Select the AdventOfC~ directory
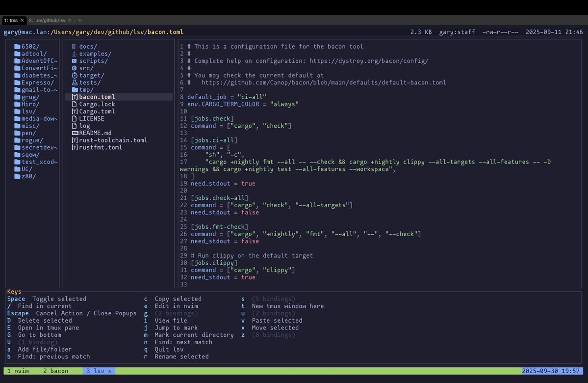Image resolution: width=588 pixels, height=383 pixels. tap(36, 61)
